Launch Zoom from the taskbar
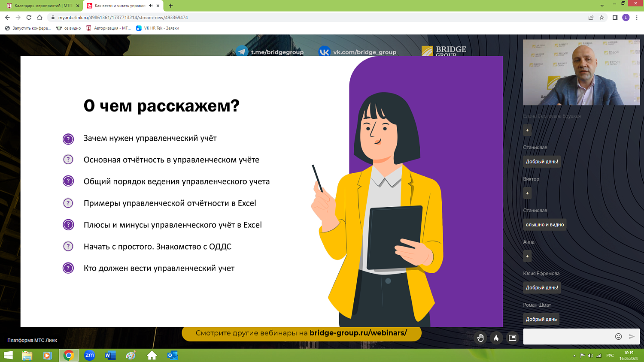 (90, 356)
